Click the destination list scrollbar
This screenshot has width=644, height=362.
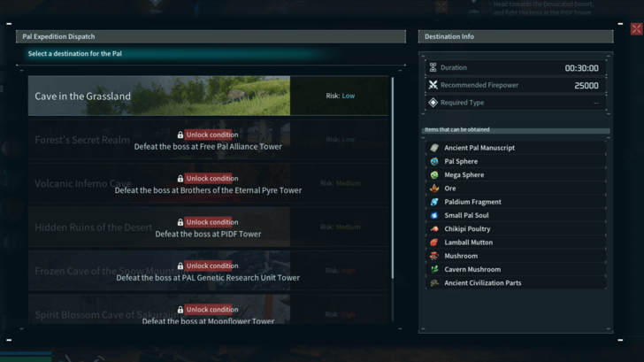pos(392,178)
